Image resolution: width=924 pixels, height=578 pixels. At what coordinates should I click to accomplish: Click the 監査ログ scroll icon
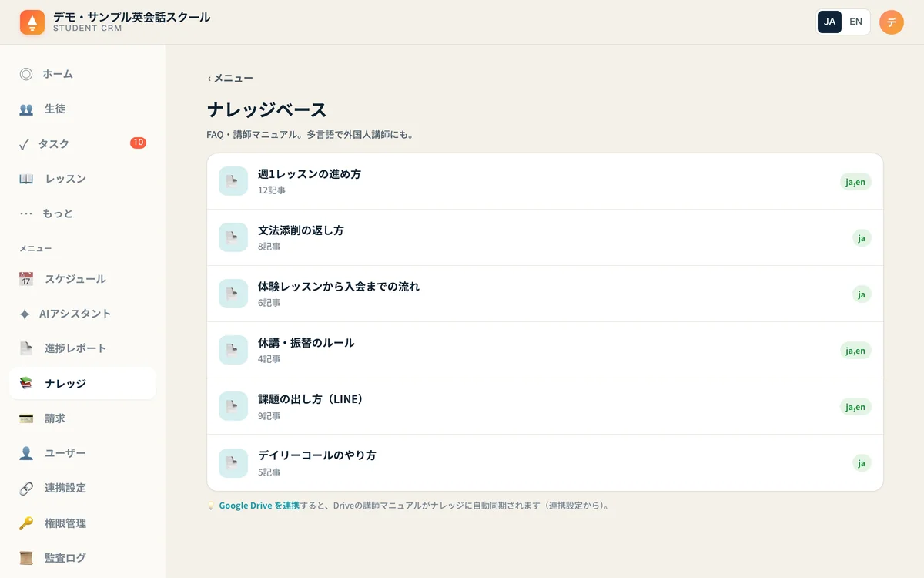[26, 558]
